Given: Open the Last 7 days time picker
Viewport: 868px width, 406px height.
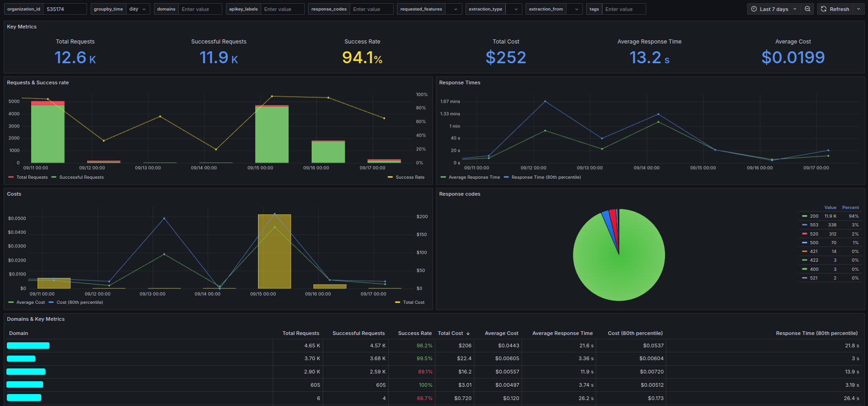Looking at the screenshot, I should coord(774,9).
